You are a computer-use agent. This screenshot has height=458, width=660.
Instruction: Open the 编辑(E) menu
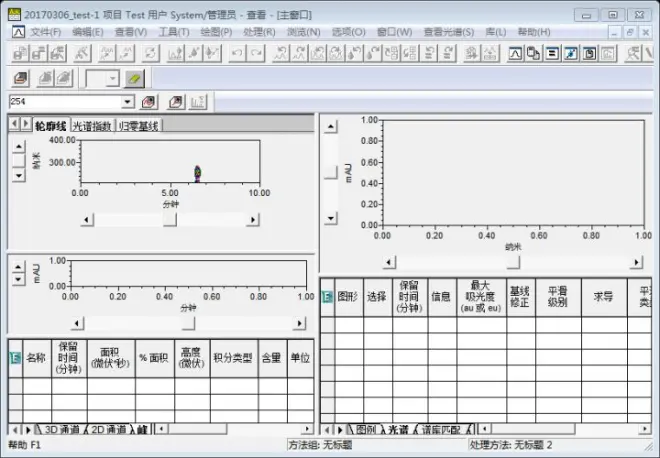tap(88, 32)
